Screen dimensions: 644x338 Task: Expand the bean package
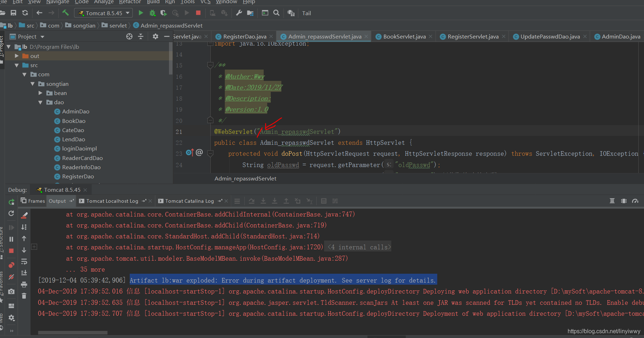40,93
